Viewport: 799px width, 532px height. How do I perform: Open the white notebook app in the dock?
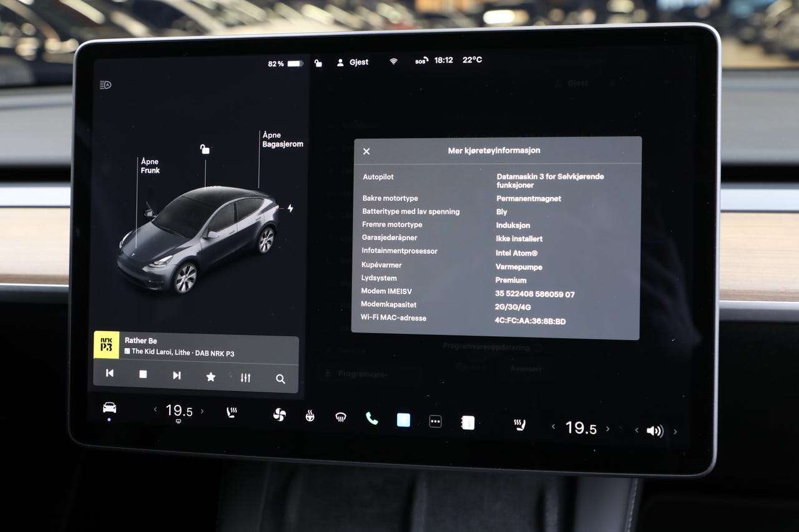click(468, 423)
